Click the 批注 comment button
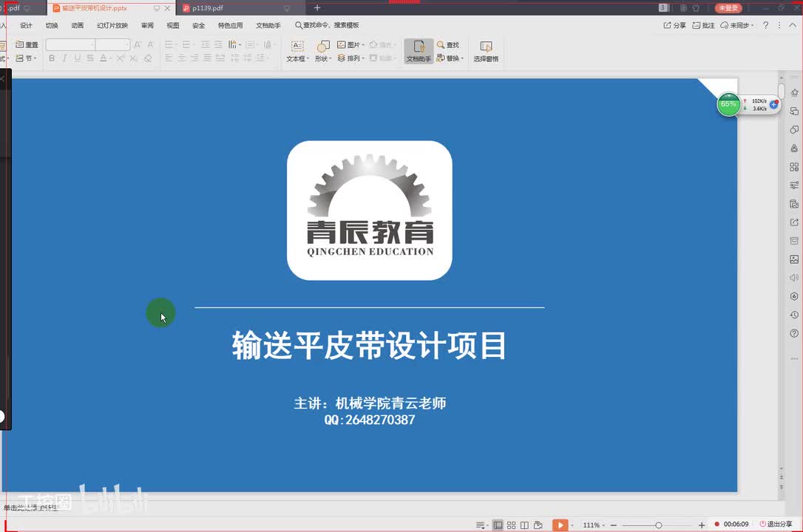Screen dimensions: 803x532 pos(703,25)
